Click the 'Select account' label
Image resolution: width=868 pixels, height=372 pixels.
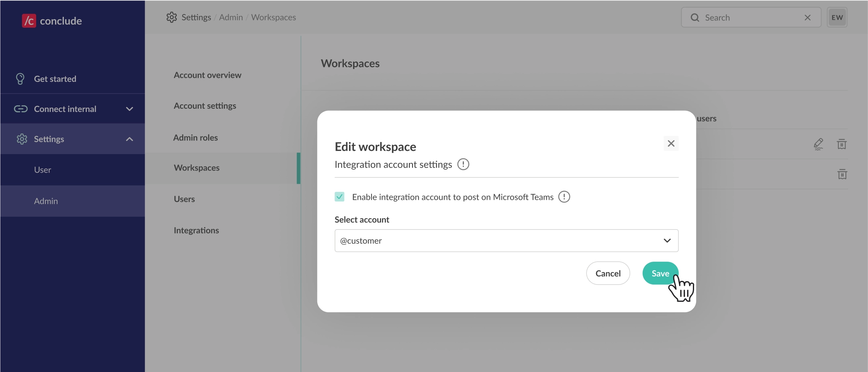[362, 220]
